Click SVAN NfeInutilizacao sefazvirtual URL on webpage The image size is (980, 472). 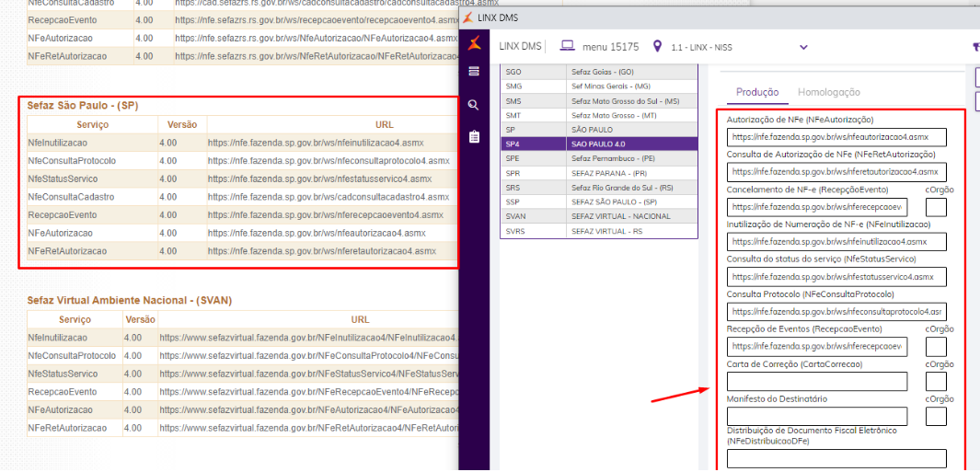coord(309,338)
